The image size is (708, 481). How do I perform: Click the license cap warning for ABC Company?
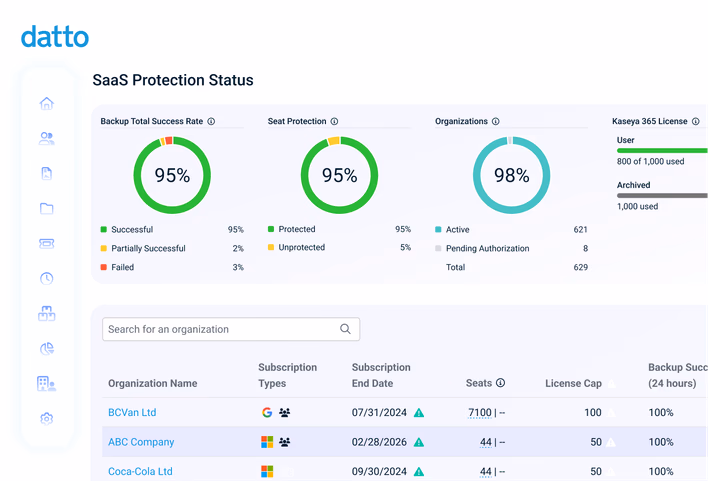610,442
